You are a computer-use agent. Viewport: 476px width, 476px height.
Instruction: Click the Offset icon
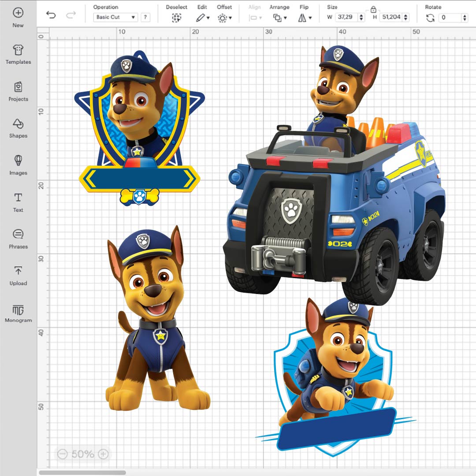point(222,18)
